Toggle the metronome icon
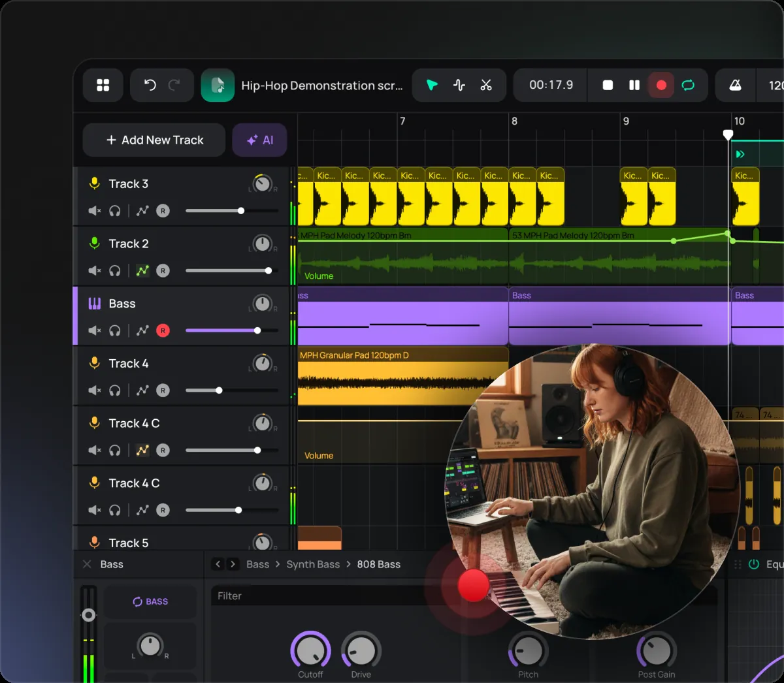Image resolution: width=784 pixels, height=683 pixels. 735,85
